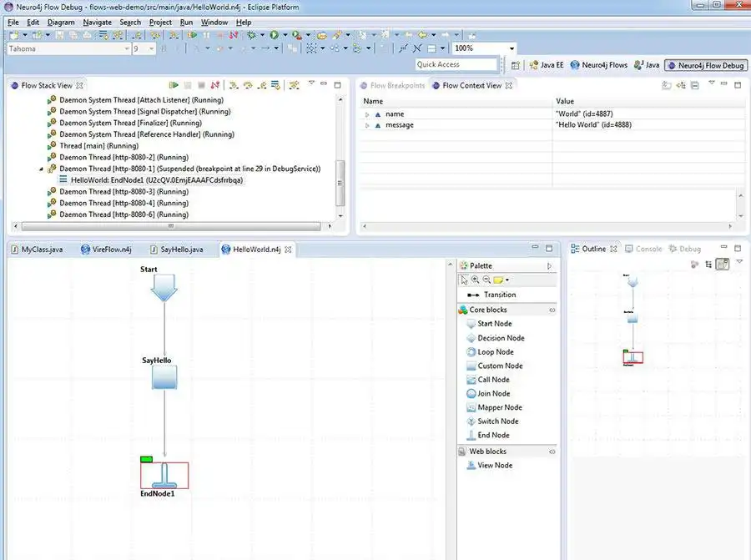Screen dimensions: 751x560
Task: Open the Run button dropdown arrow
Action: coord(285,35)
